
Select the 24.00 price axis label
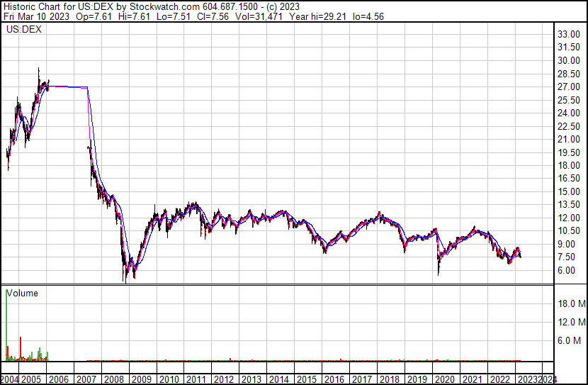(x=569, y=113)
